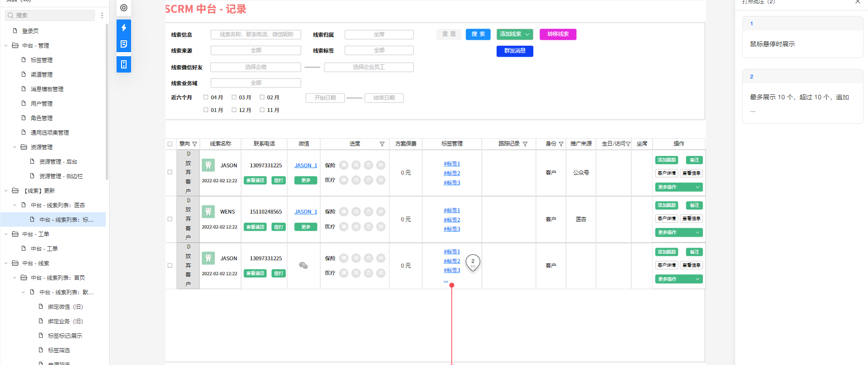868x365 pixels.
Task: Click annotation card 1 鼠标悬停时展示
Action: 803,37
